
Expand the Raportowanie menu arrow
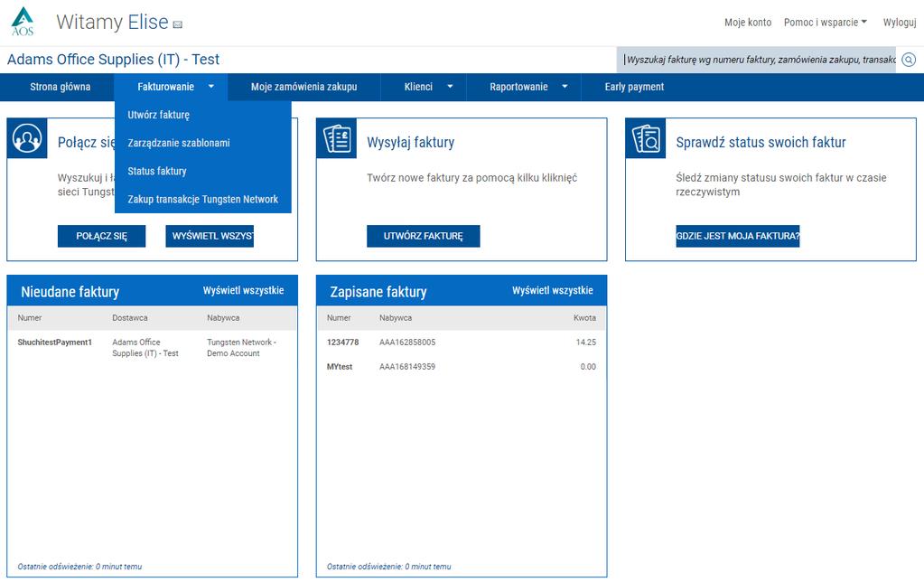click(x=565, y=87)
